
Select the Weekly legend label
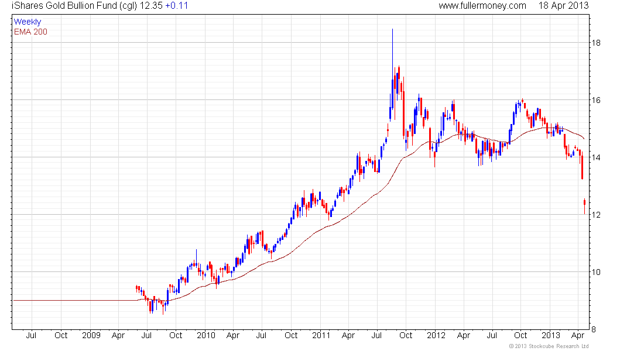28,22
